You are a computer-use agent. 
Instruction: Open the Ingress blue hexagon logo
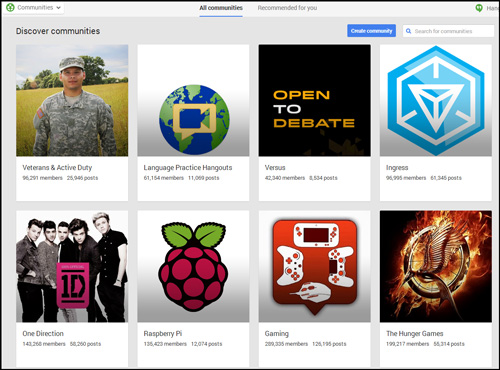[x=436, y=100]
